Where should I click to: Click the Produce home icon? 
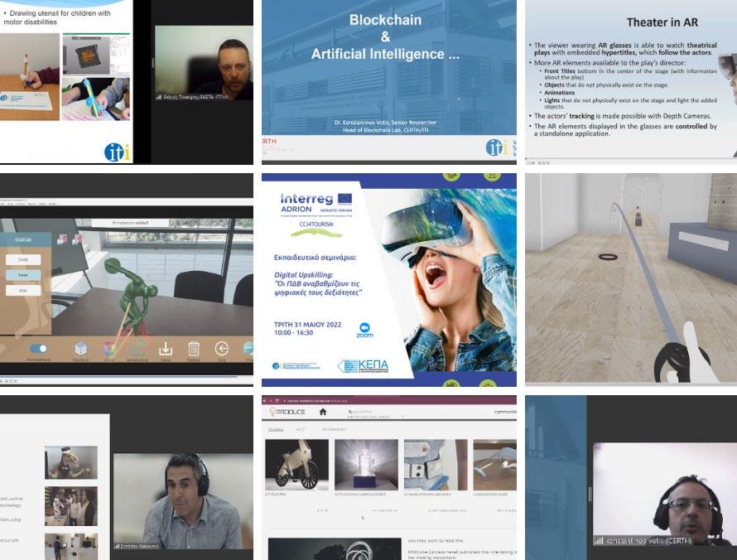pos(322,412)
